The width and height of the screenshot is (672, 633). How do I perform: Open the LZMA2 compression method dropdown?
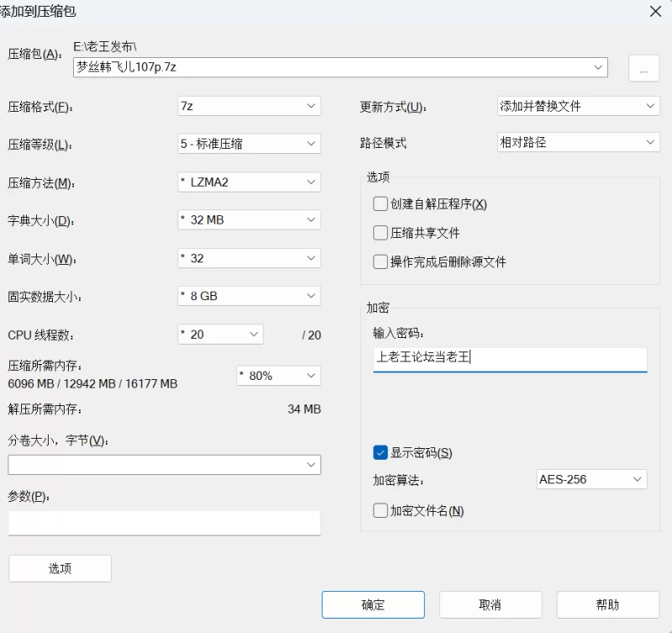coord(249,182)
